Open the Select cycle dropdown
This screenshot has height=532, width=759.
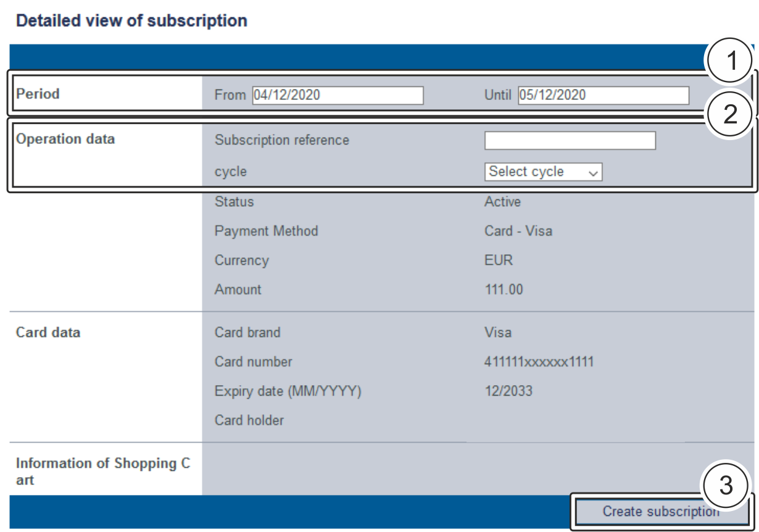tap(543, 172)
